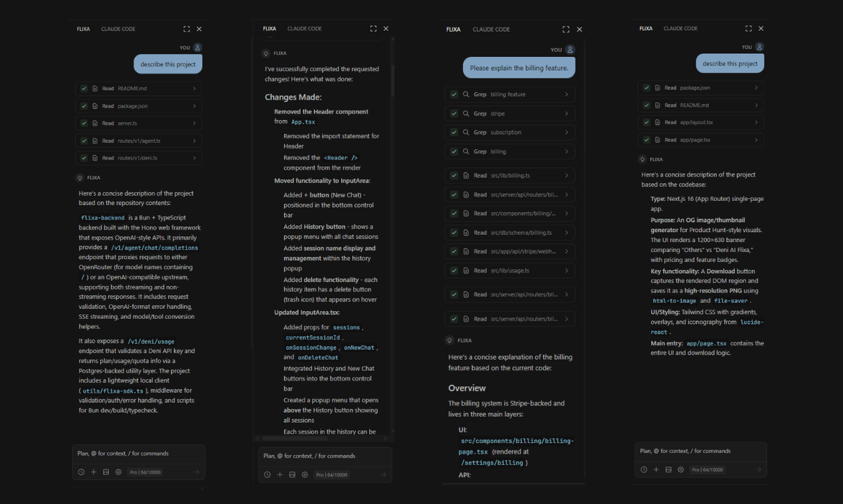Click the FLIXA avatar icon beside the response

[78, 177]
